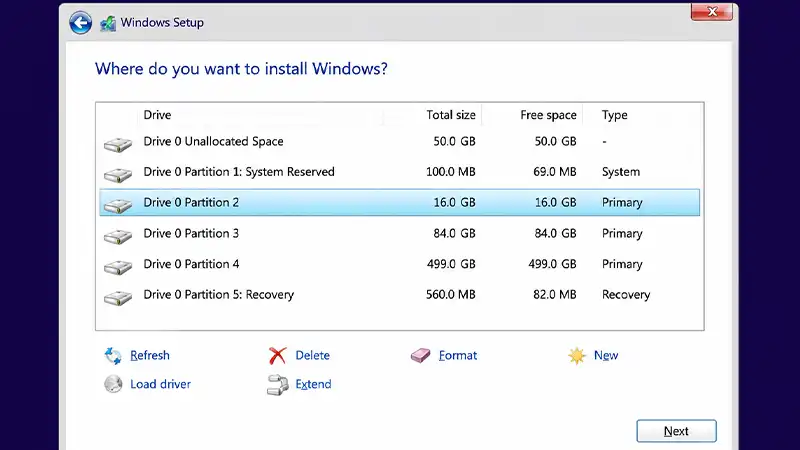Image resolution: width=800 pixels, height=450 pixels.
Task: Select Drive 0 Partition 5: Recovery
Action: pos(399,294)
